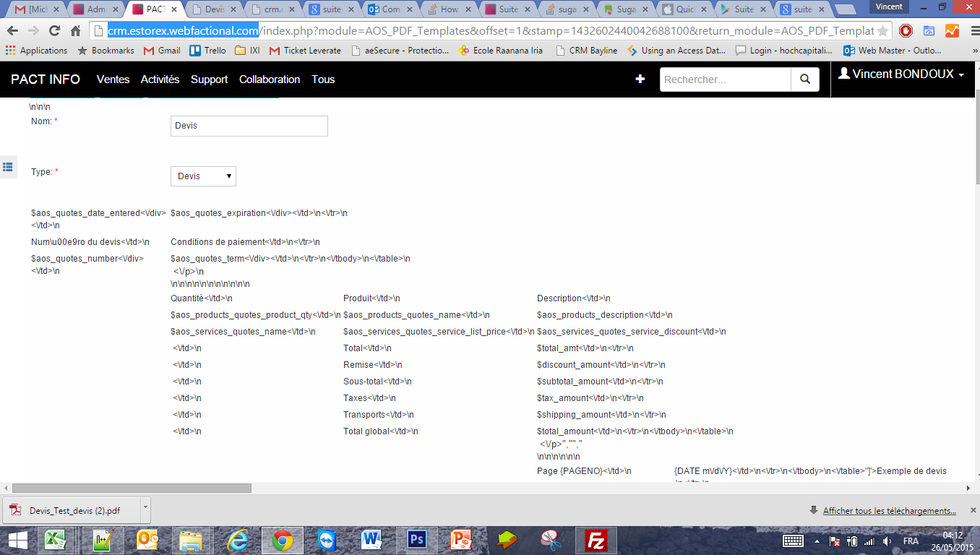Open TeamViewer from the taskbar
The image size is (980, 555).
click(327, 540)
